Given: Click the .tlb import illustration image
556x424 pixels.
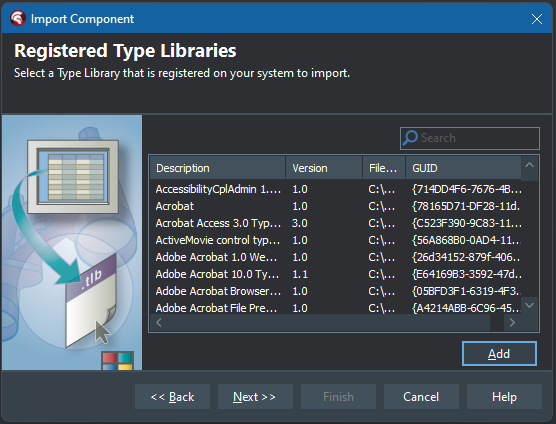Looking at the screenshot, I should (72, 242).
